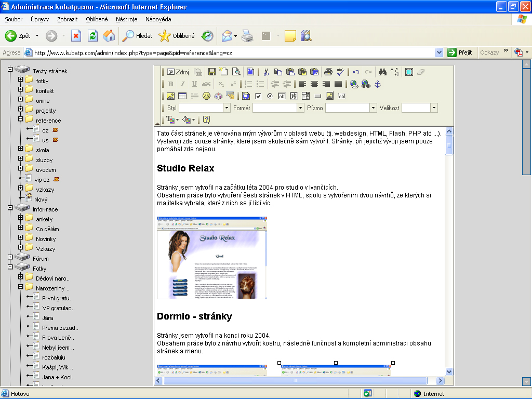The width and height of the screenshot is (532, 399).
Task: Toggle the Zdroj source view button
Action: pos(178,72)
